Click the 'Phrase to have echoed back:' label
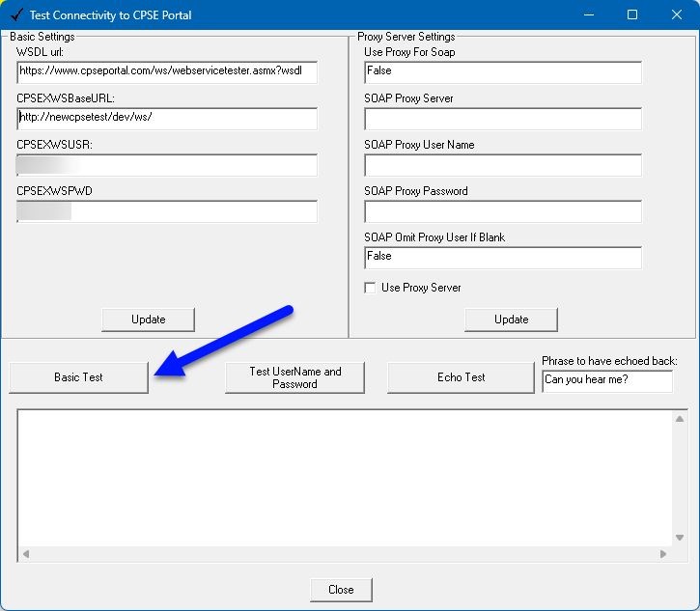The image size is (700, 611). [x=609, y=361]
